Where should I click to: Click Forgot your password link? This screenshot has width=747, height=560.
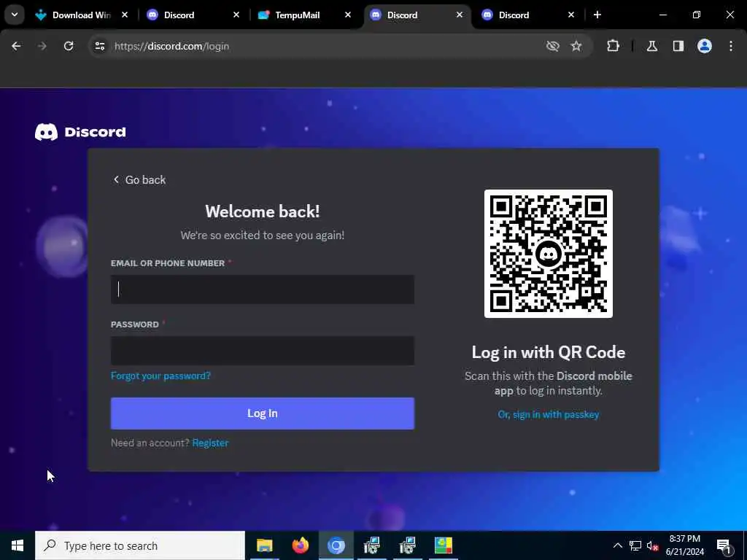[160, 376]
